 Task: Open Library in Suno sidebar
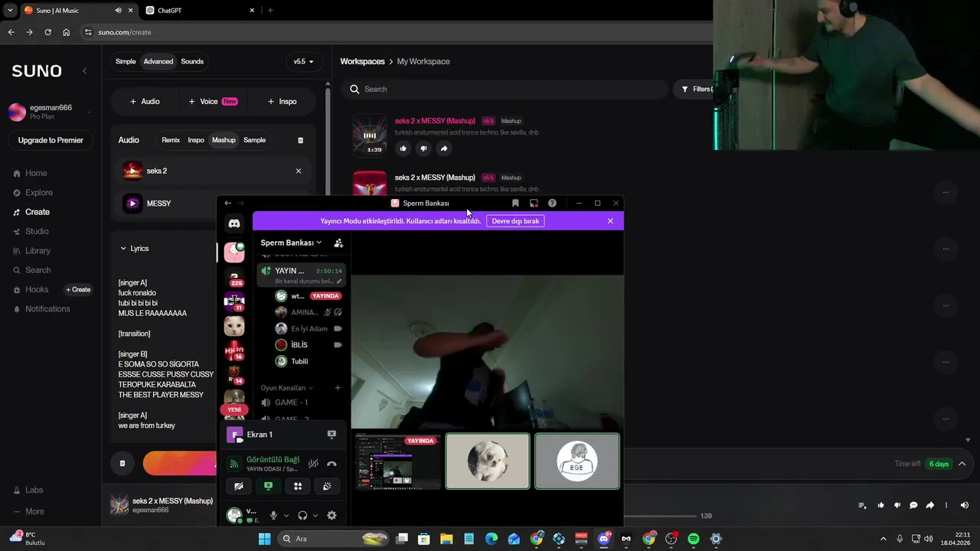38,251
